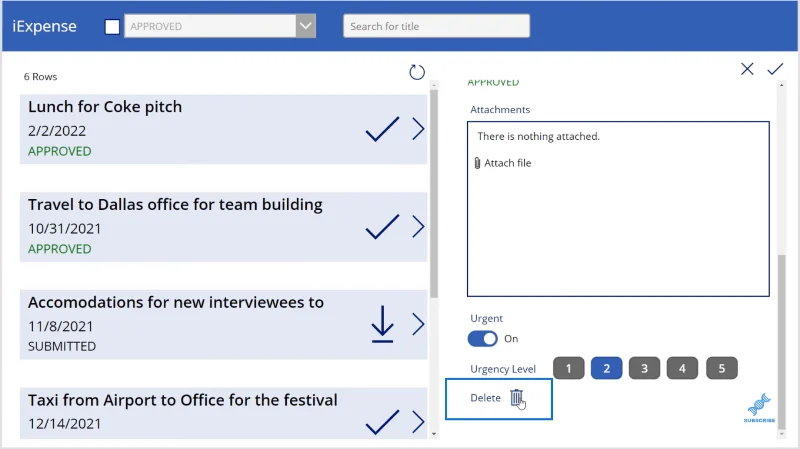This screenshot has height=449, width=800.
Task: Click the 12/14/2021 date text
Action: (x=64, y=424)
